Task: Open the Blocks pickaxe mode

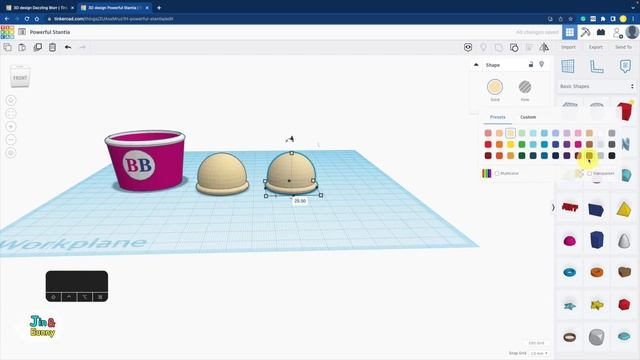Action: (x=585, y=32)
